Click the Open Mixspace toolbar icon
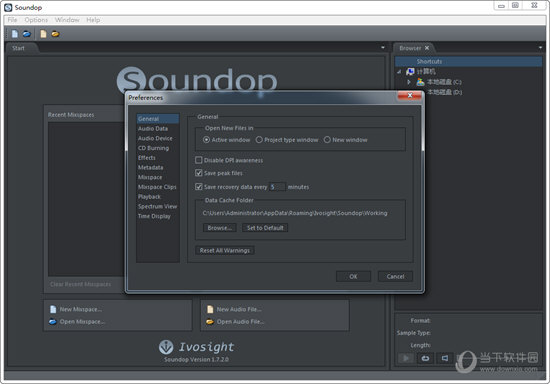550x384 pixels. coord(27,34)
